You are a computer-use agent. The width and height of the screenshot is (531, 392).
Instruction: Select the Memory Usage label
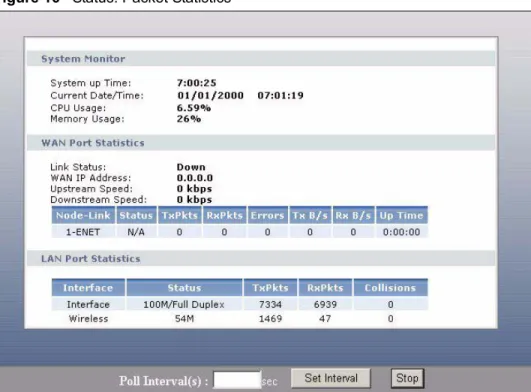87,119
